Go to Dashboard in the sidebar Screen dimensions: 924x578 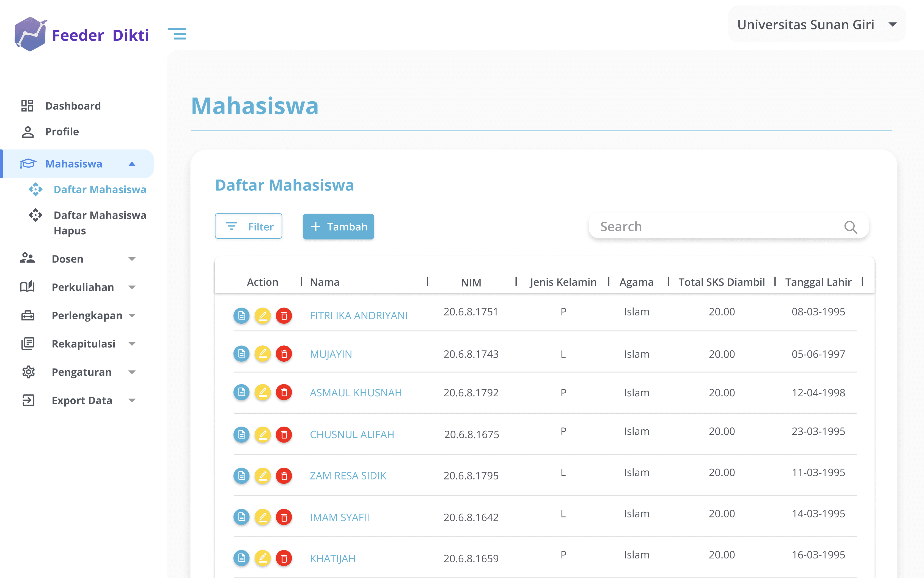coord(61,105)
